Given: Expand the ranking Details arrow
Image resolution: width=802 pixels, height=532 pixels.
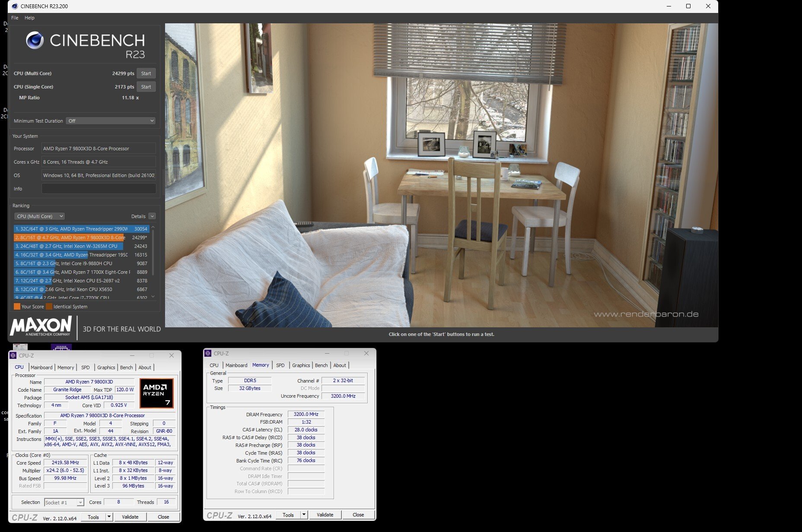Looking at the screenshot, I should coord(152,216).
